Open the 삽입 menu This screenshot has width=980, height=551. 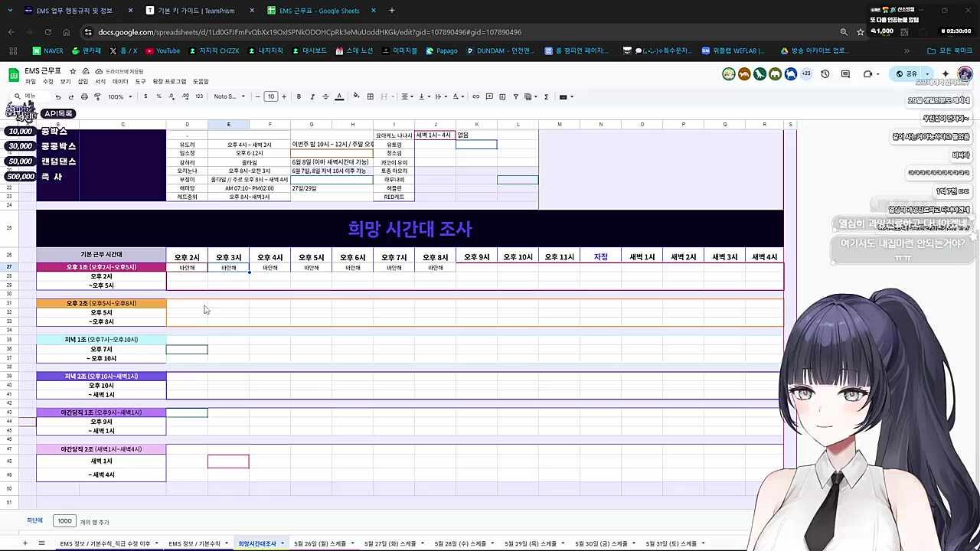(x=83, y=82)
